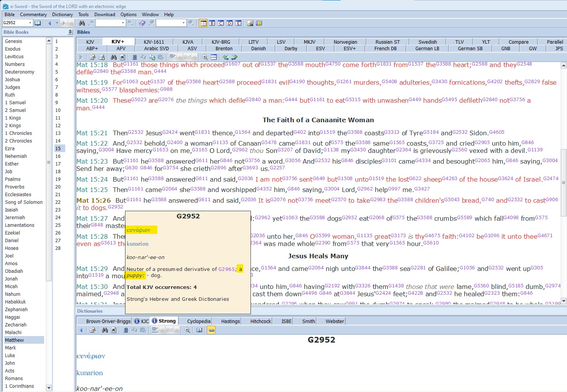Open the Tools menu
The image size is (567, 392).
tap(83, 15)
